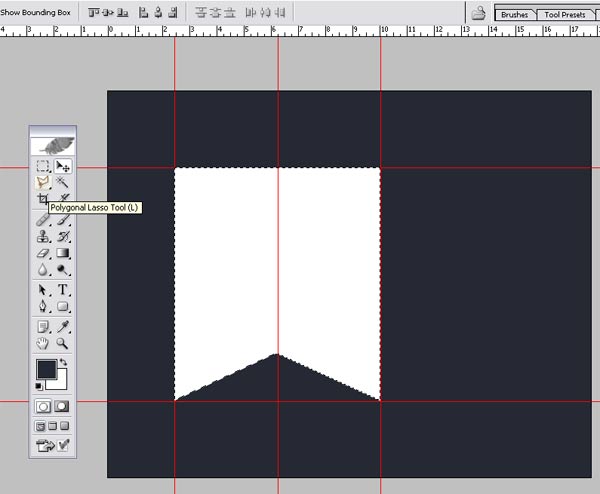Distribute horizontal centers button

265,13
